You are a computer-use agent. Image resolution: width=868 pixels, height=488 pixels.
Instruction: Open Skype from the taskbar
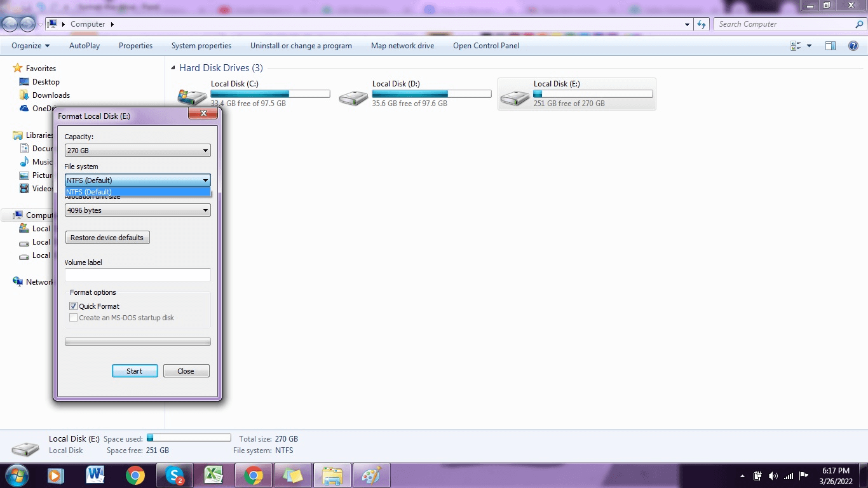tap(174, 475)
